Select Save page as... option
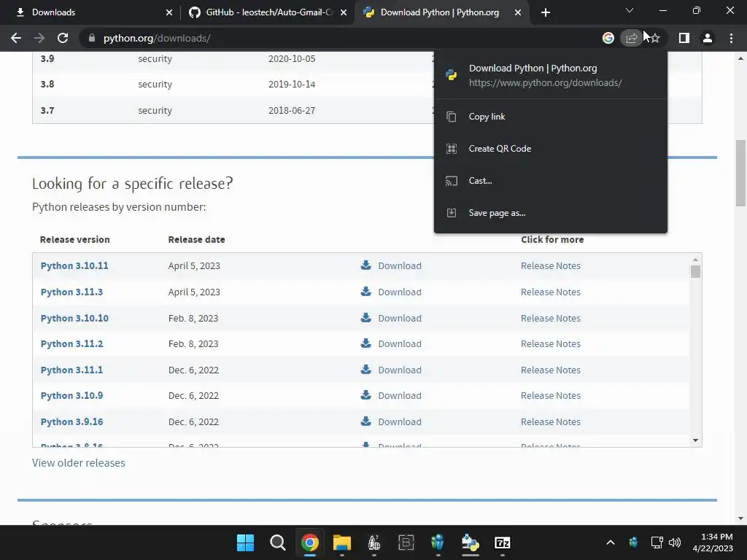The height and width of the screenshot is (560, 747). click(x=550, y=213)
